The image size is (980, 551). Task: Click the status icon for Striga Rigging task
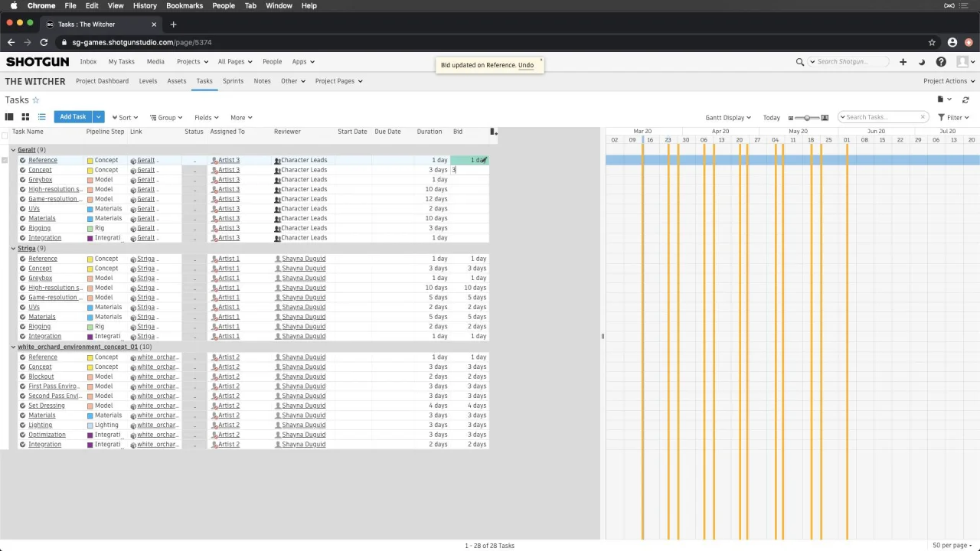click(x=22, y=327)
